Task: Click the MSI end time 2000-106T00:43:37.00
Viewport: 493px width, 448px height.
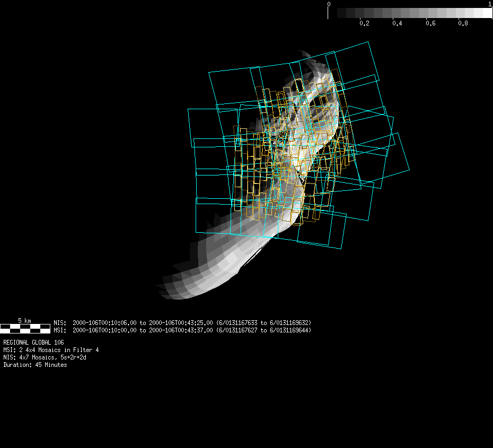Action: [181, 330]
